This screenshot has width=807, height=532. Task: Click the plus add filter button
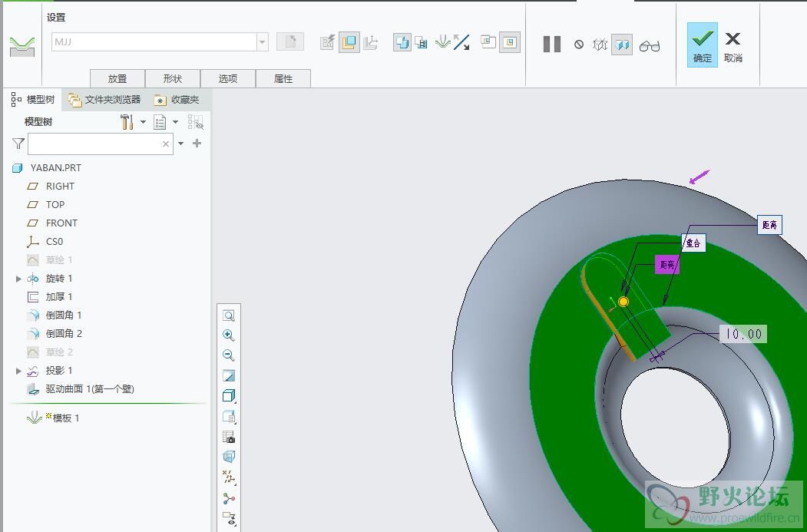(x=197, y=143)
